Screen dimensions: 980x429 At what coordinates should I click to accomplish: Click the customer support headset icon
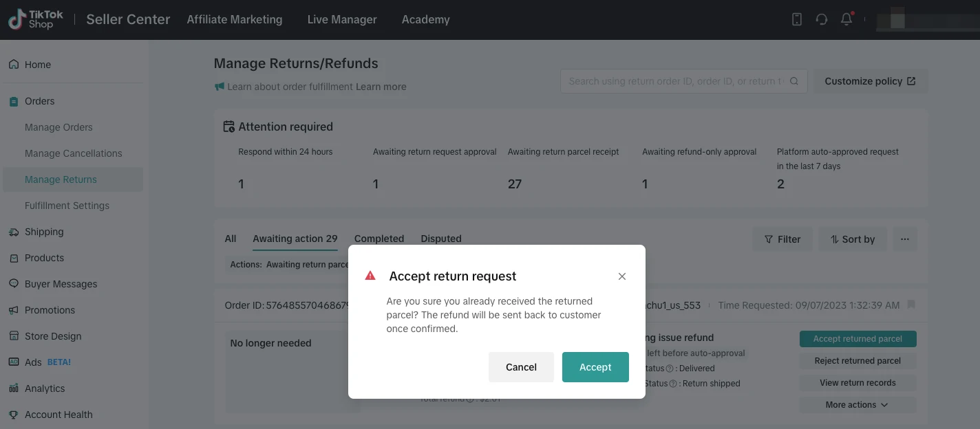pyautogui.click(x=822, y=19)
